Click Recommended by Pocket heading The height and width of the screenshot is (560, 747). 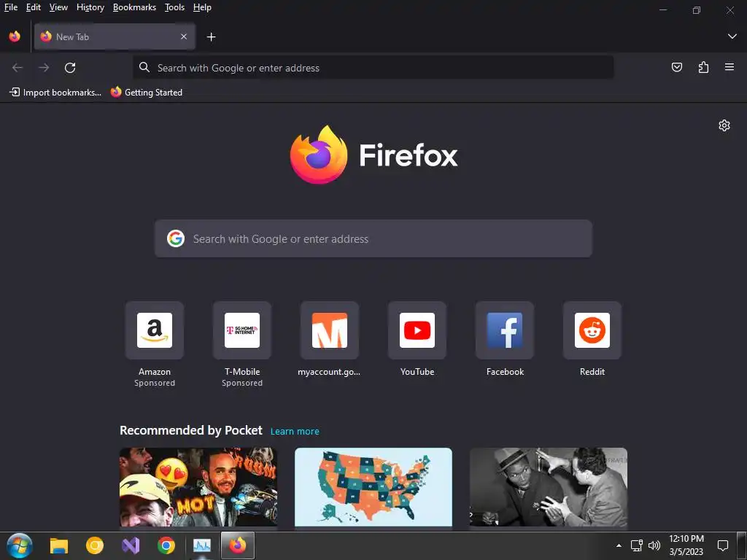191,430
